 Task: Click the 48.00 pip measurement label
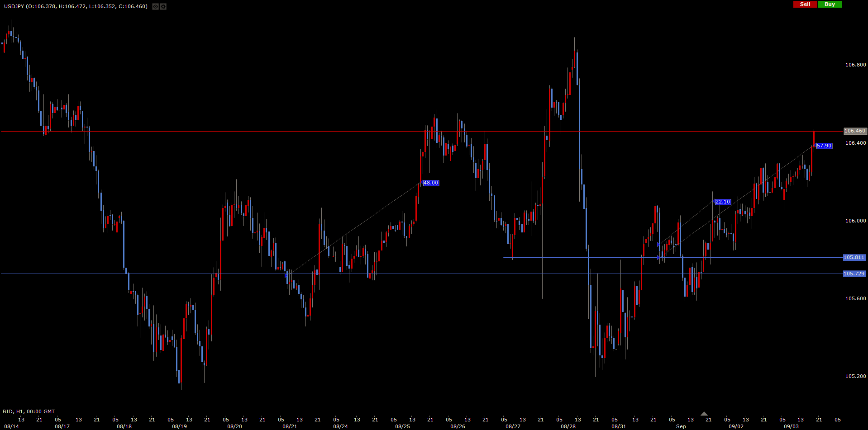pyautogui.click(x=430, y=183)
